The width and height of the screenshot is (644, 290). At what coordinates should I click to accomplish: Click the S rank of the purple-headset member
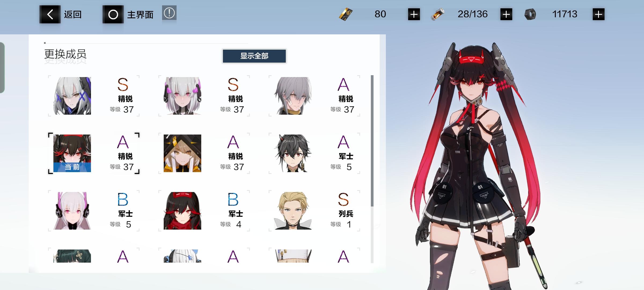[x=233, y=85]
